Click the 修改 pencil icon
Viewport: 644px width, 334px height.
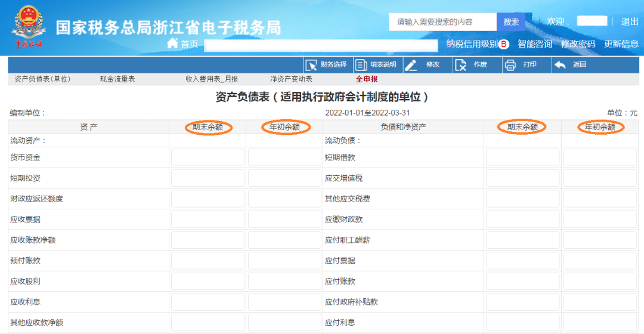[x=410, y=65]
